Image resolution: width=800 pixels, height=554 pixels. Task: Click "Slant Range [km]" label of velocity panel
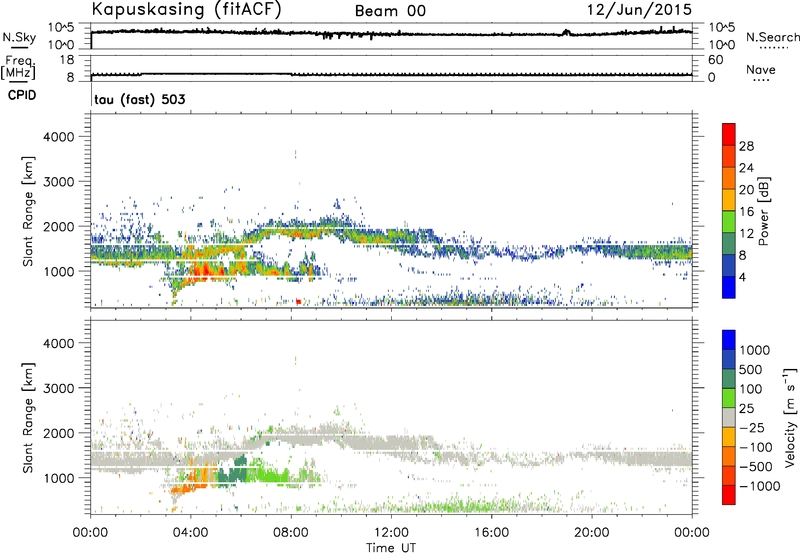(28, 418)
